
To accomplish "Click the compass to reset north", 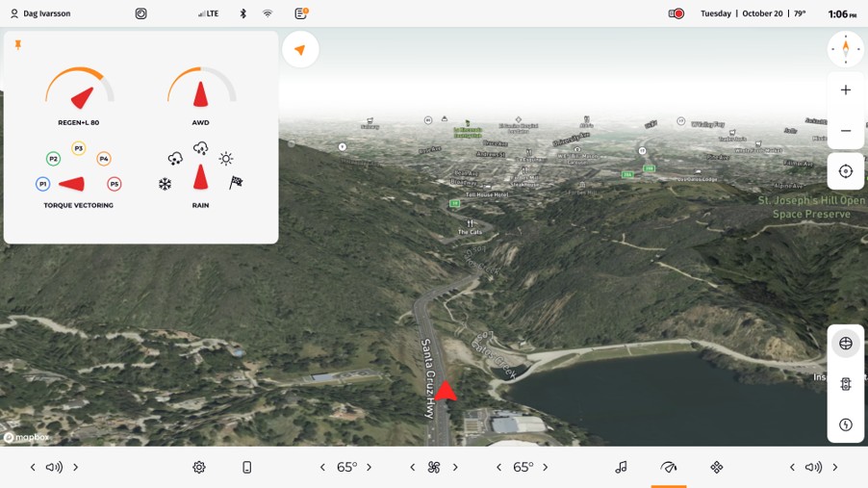I will click(x=845, y=49).
